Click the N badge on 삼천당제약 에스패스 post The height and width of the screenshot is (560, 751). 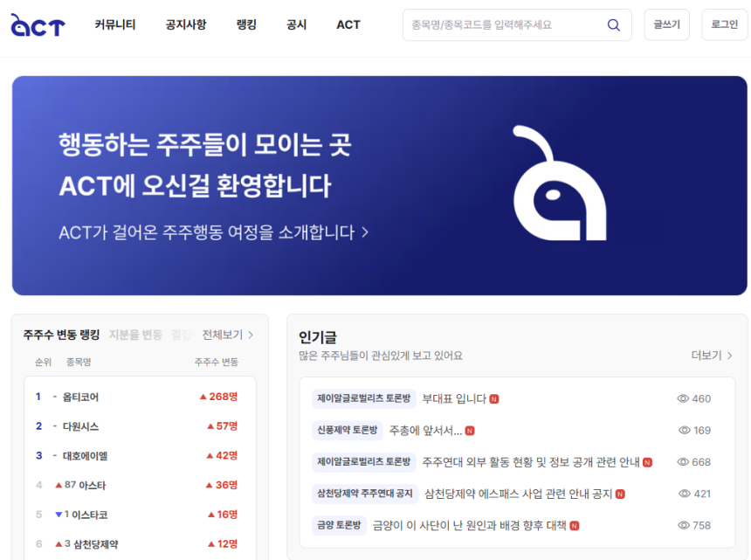coord(620,494)
